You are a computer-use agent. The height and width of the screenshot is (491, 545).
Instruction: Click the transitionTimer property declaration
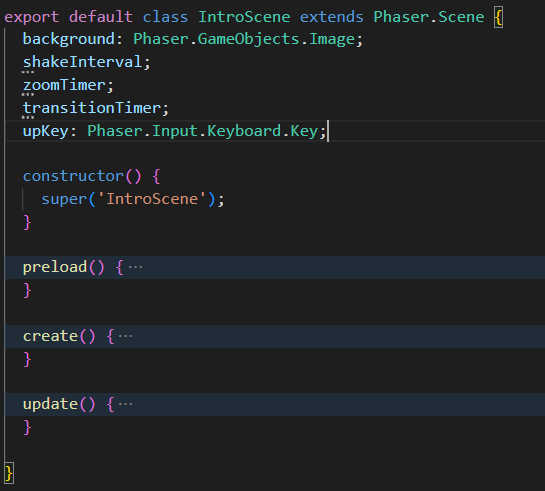click(x=91, y=108)
